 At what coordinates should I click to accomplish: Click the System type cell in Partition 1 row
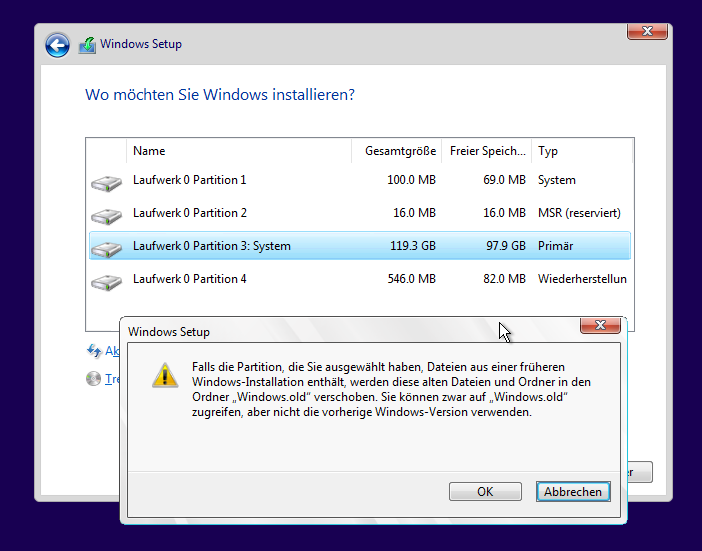[x=557, y=180]
